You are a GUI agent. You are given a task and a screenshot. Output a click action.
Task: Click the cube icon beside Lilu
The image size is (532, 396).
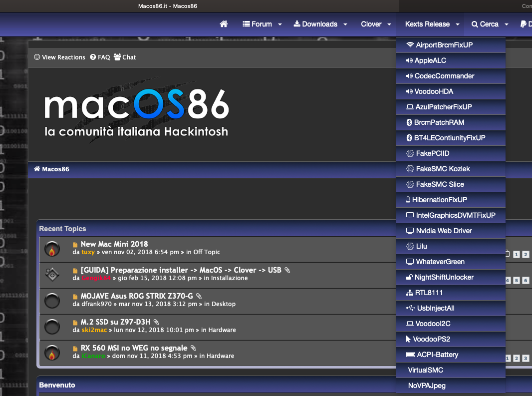pos(410,246)
